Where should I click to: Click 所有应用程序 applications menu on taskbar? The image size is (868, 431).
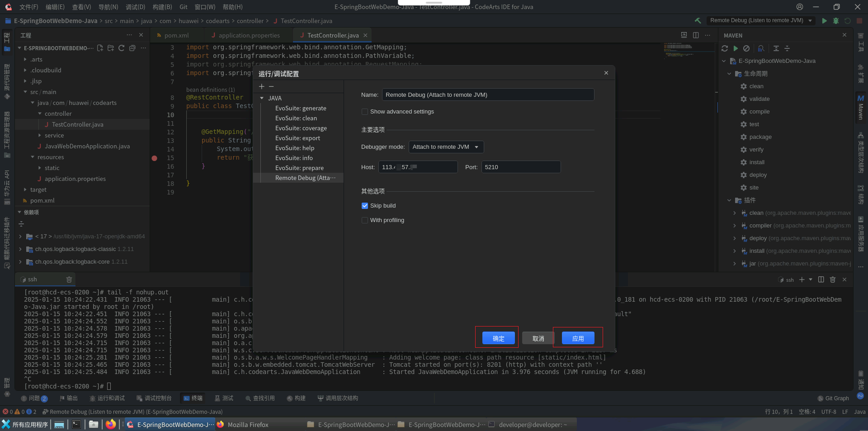[25, 425]
